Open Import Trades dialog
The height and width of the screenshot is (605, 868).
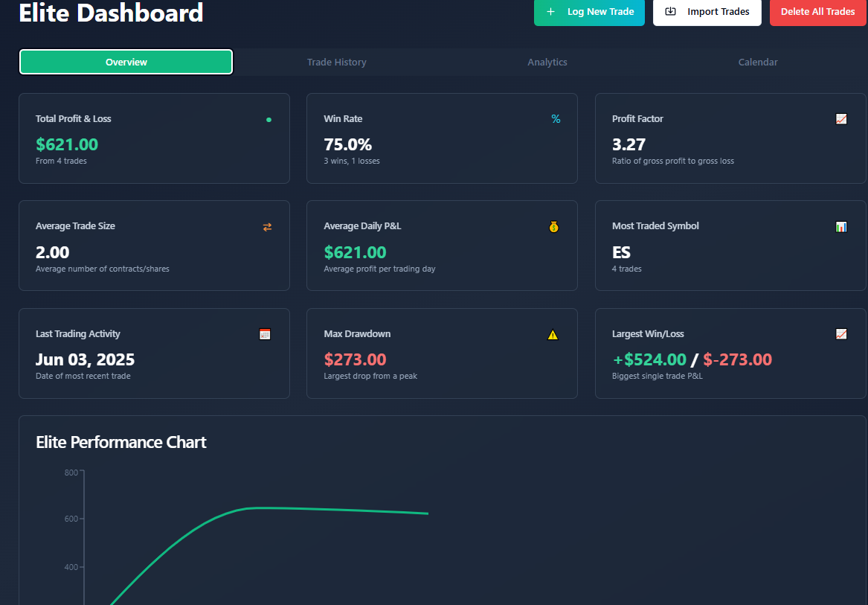click(x=707, y=12)
